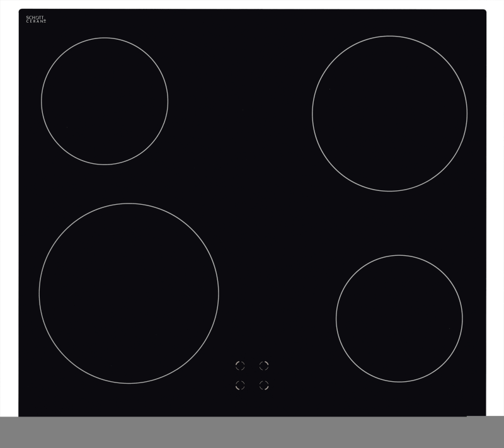Select the largest lower-left cooking zone ring
The image size is (504, 448).
pos(129,293)
